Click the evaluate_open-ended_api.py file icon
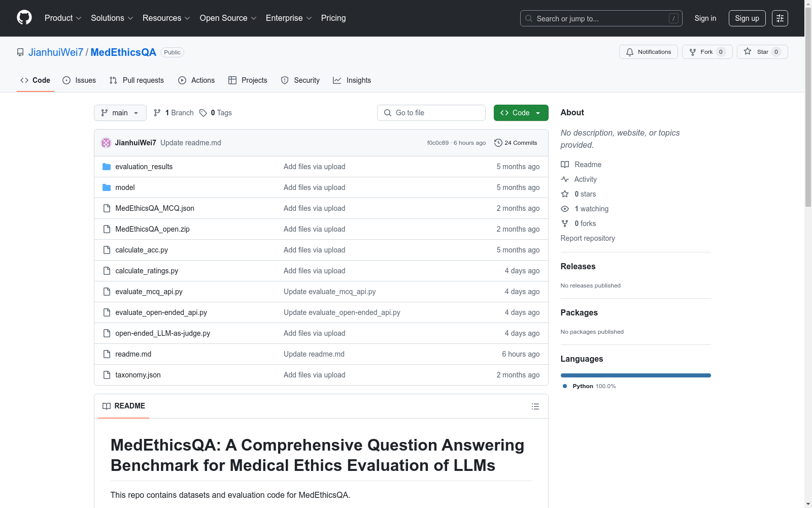This screenshot has height=508, width=812. click(x=107, y=312)
